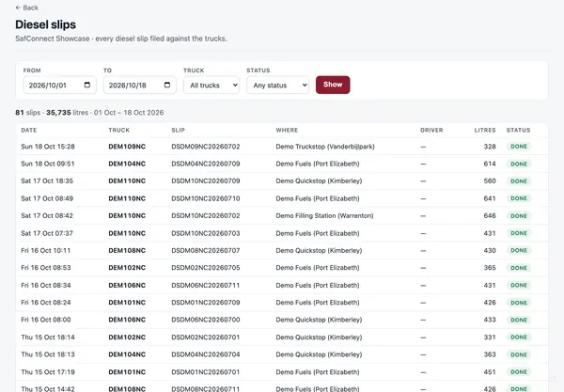
Task: Open the To date calendar picker icon
Action: coord(167,85)
